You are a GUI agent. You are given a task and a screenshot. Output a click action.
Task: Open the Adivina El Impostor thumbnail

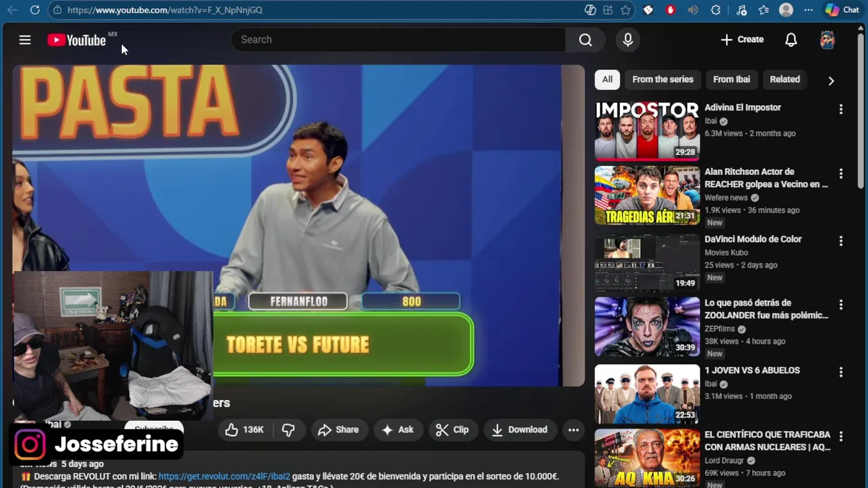[x=647, y=131]
